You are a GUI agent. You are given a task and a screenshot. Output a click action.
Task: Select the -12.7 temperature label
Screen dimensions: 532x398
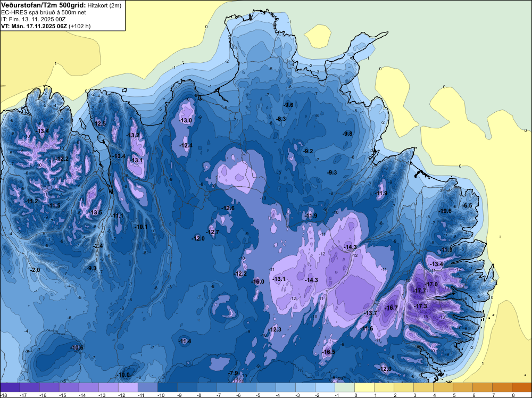(x=213, y=232)
